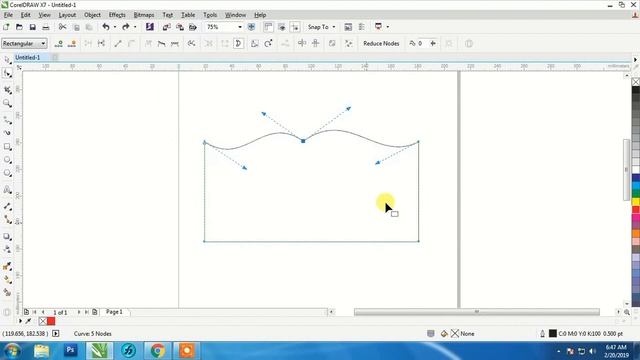The width and height of the screenshot is (640, 360).
Task: Open the undo history arrow
Action: pos(115,27)
